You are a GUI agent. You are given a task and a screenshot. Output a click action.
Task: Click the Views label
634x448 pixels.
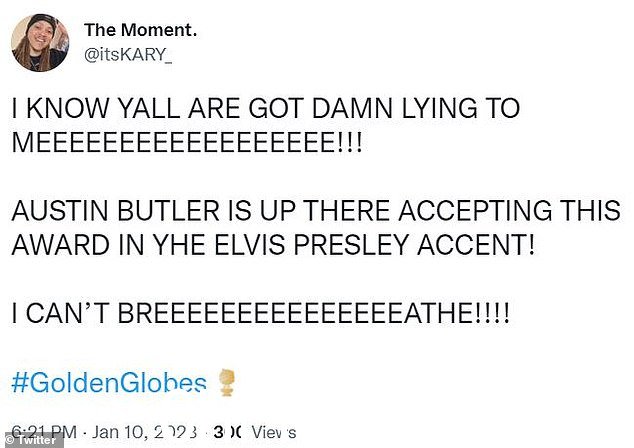pyautogui.click(x=274, y=432)
